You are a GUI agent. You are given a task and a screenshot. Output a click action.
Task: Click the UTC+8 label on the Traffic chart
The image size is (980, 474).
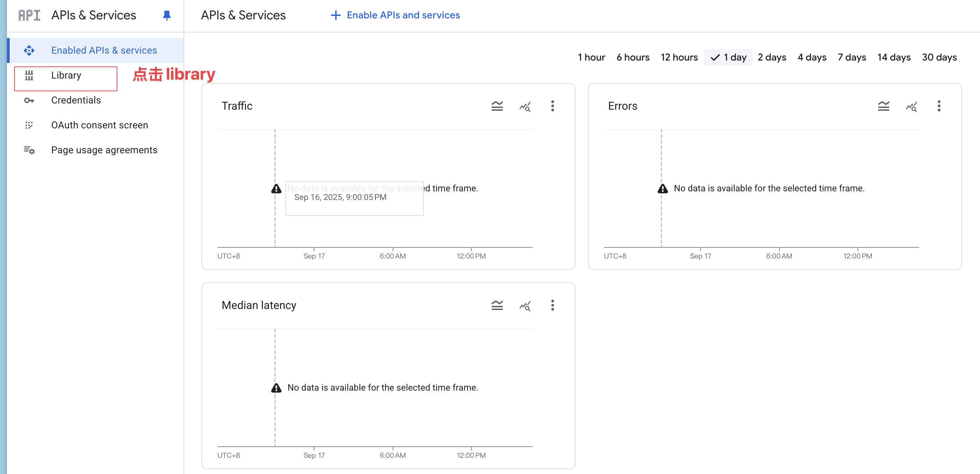[x=229, y=256]
